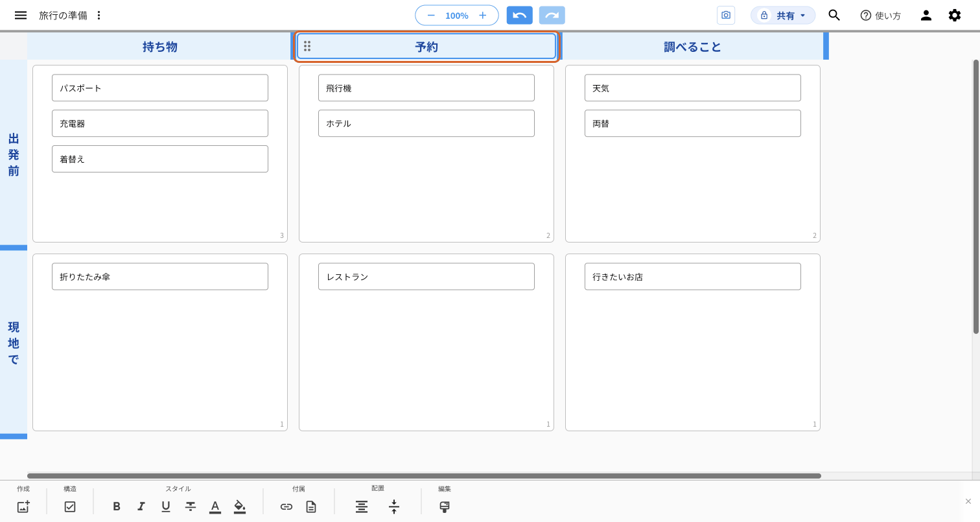The image size is (980, 522).
Task: Select the 持ち物 column header
Action: (159, 47)
